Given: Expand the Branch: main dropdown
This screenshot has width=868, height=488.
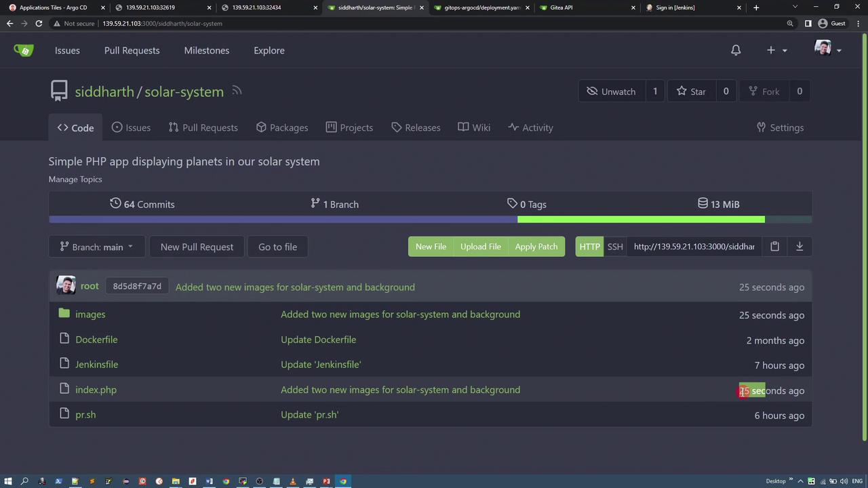Looking at the screenshot, I should pos(96,247).
